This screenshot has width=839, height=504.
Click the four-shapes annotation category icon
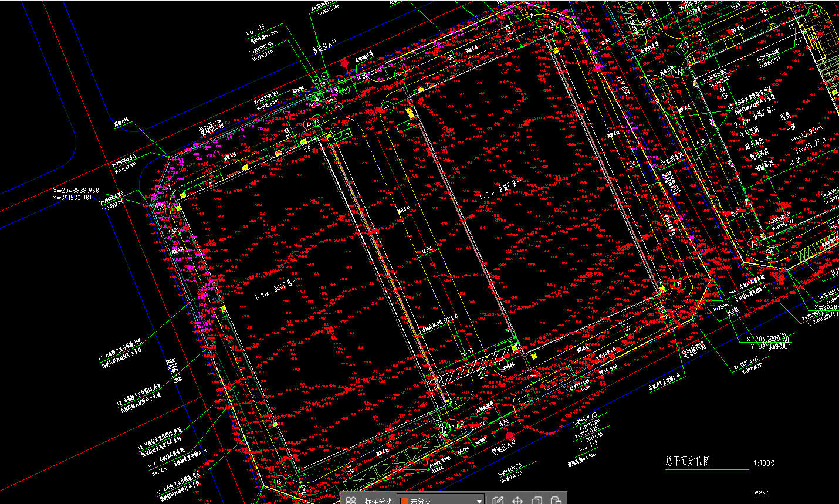point(351,500)
